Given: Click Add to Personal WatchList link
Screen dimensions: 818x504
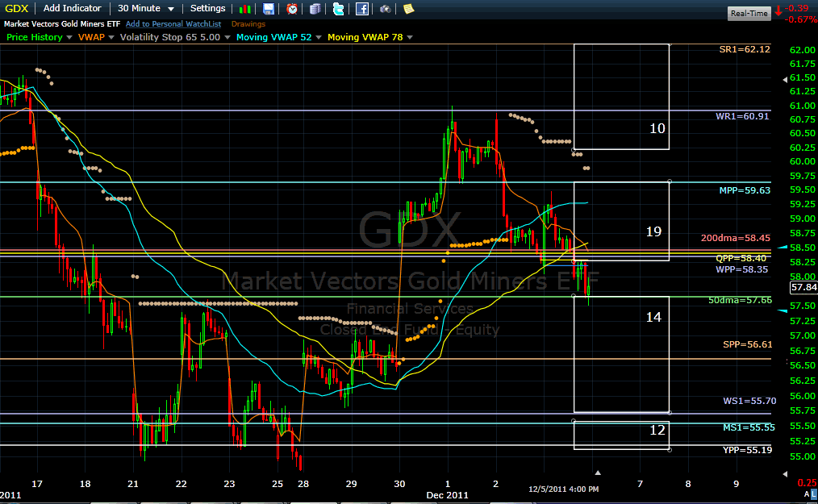Looking at the screenshot, I should 173,24.
